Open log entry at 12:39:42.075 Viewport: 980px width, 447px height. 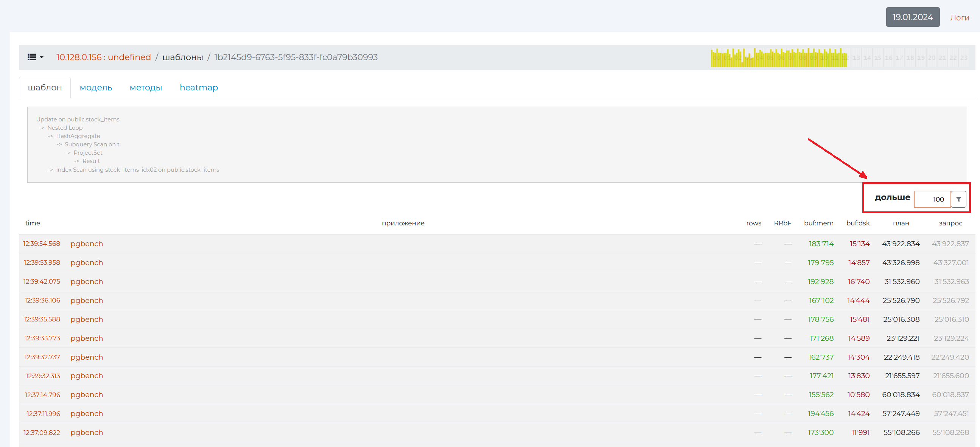[x=42, y=281]
